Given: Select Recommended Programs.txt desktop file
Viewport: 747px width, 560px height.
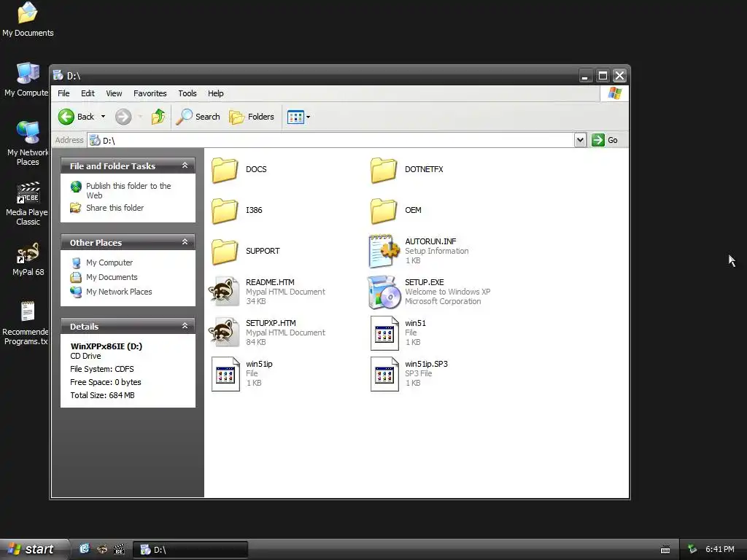Looking at the screenshot, I should (26, 323).
